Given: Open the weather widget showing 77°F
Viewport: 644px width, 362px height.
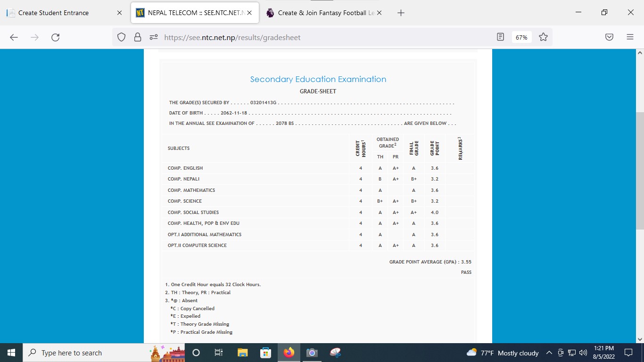Looking at the screenshot, I should click(x=503, y=353).
